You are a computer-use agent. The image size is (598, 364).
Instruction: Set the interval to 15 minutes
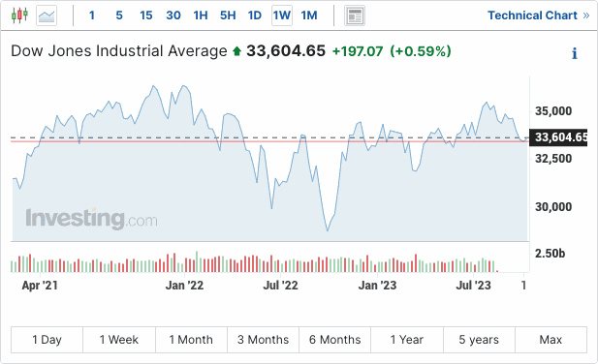[x=146, y=15]
